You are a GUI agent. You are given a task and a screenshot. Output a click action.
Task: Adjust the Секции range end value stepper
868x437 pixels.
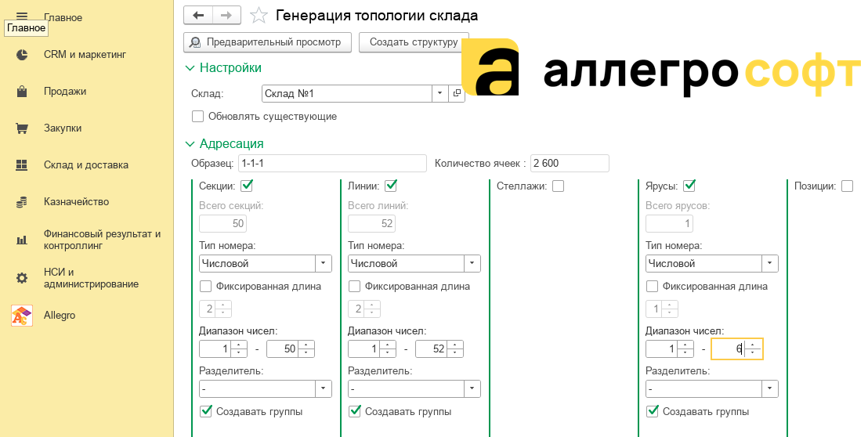tap(306, 349)
